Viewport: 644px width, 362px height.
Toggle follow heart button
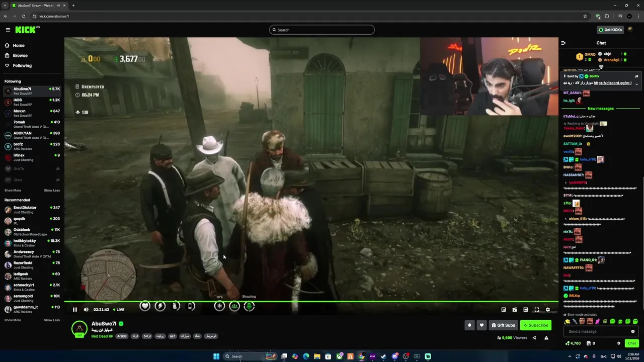click(x=481, y=325)
